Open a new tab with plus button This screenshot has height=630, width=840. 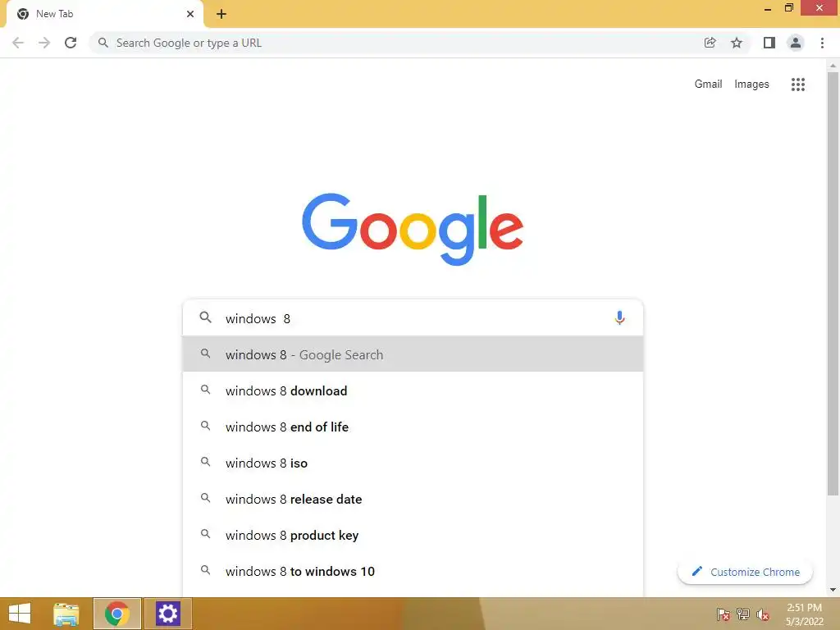click(221, 14)
